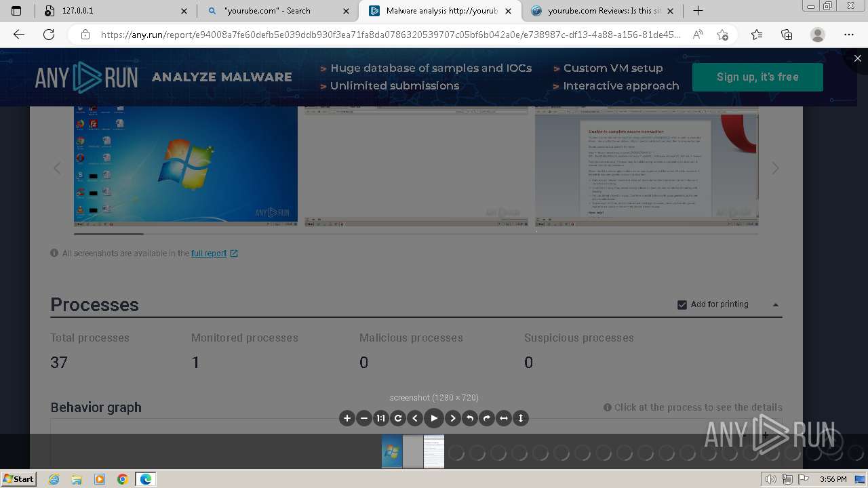Zoom in using the plus viewer button
Viewport: 868px width, 488px height.
[347, 418]
